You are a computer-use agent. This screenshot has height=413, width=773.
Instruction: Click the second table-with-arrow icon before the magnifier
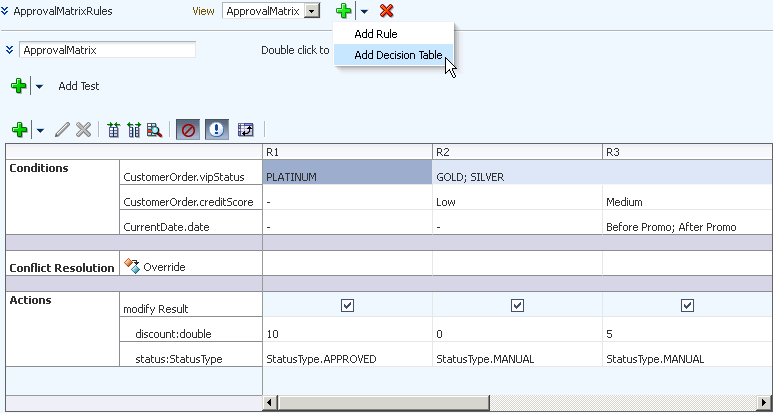click(x=134, y=130)
